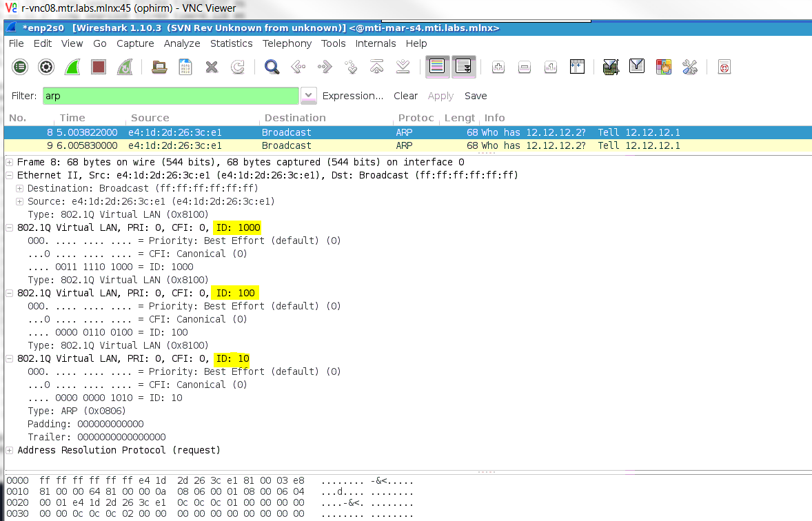Clear the current display filter
The image size is (812, 521).
(406, 96)
